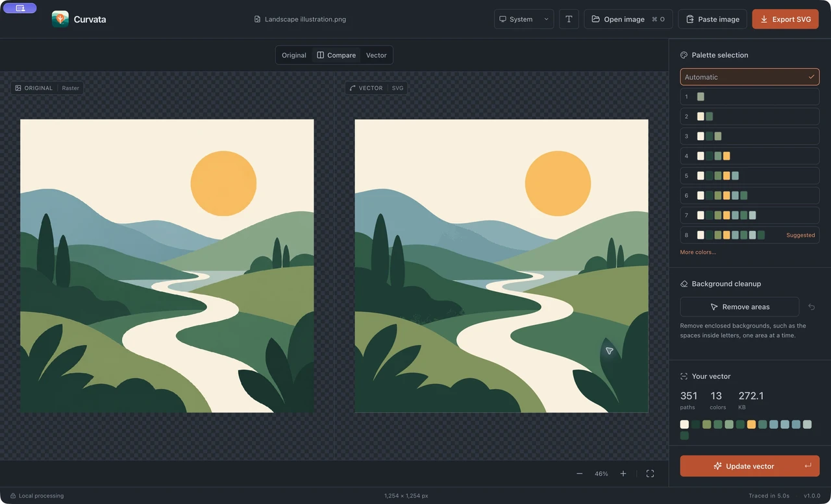Click the Paste image button

[x=713, y=19]
